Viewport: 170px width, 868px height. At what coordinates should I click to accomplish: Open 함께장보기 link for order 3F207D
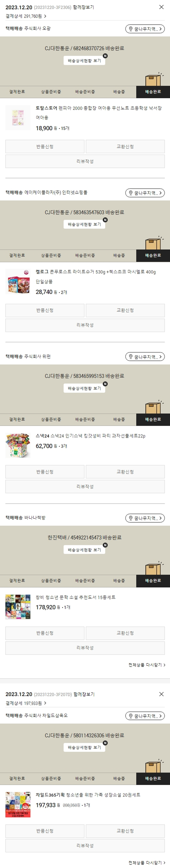(84, 694)
